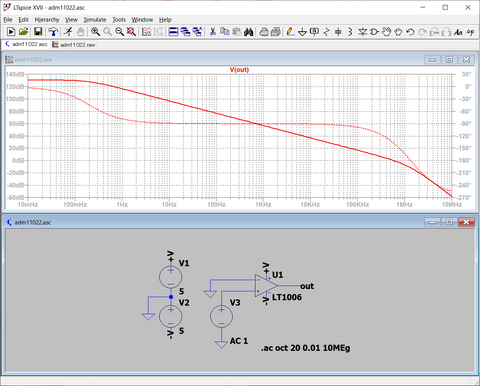This screenshot has width=480, height=386.
Task: Select the draw wire pencil tool
Action: [x=290, y=32]
